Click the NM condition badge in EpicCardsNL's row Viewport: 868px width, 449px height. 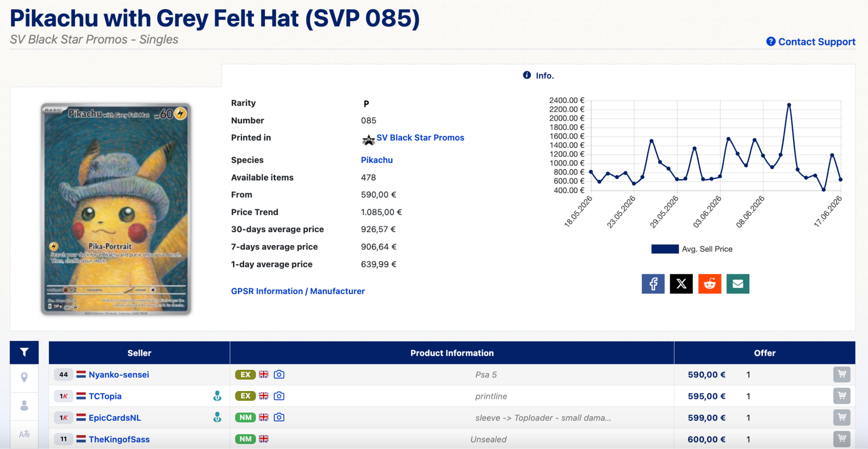pos(245,418)
